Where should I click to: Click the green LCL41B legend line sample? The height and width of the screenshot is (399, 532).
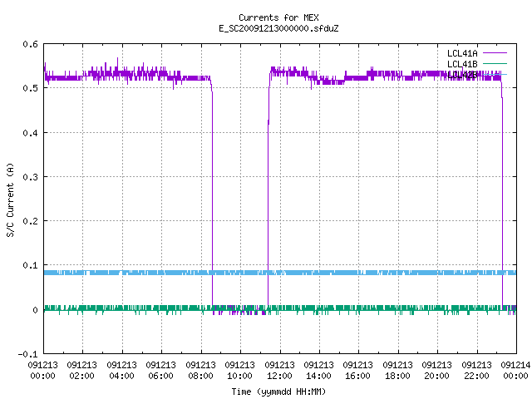coord(495,63)
